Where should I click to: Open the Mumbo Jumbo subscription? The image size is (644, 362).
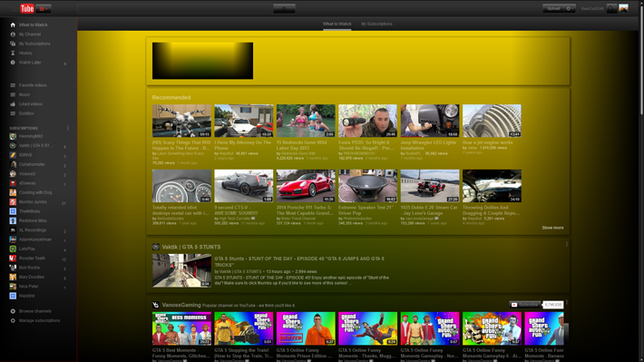[33, 202]
